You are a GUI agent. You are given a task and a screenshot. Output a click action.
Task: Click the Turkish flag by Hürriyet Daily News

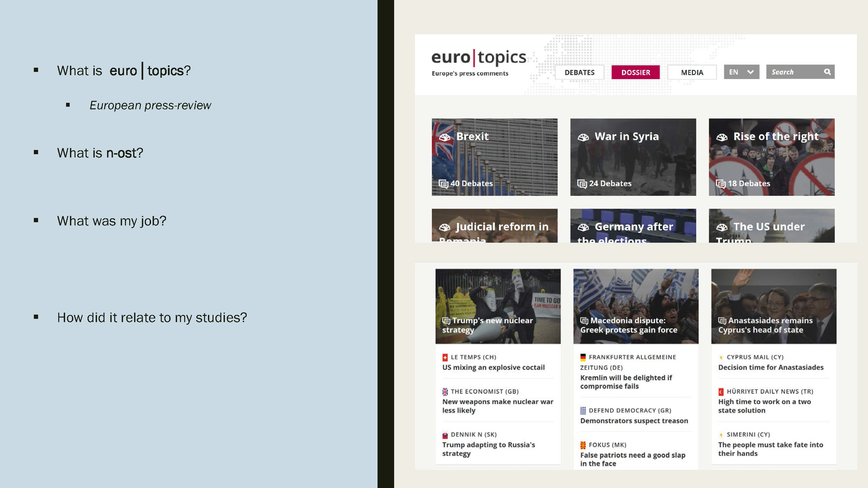[721, 392]
